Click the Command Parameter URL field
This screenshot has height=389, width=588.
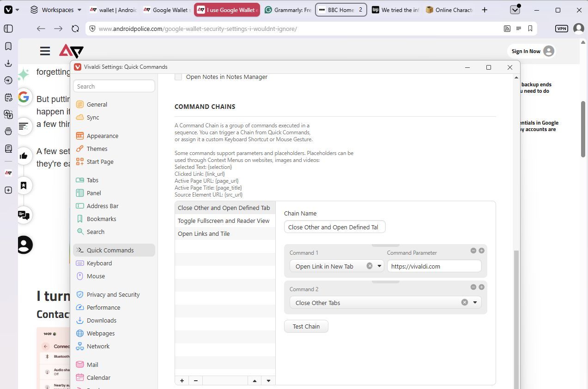coord(434,266)
